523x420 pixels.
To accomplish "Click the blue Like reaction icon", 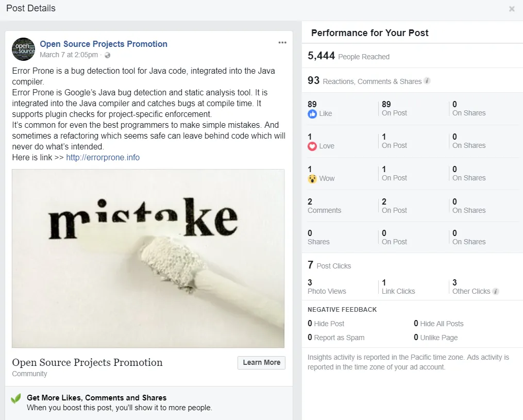I will (312, 114).
